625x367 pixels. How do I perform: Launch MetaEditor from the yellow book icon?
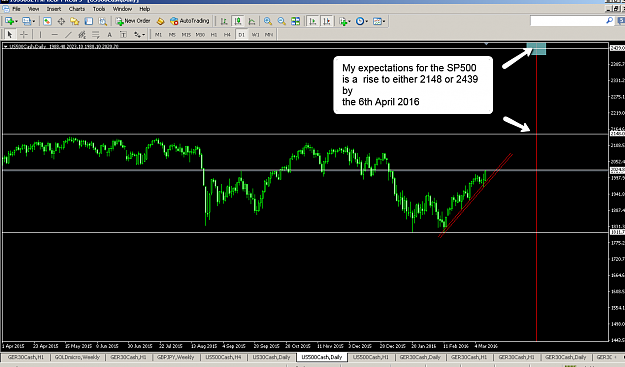coord(160,21)
